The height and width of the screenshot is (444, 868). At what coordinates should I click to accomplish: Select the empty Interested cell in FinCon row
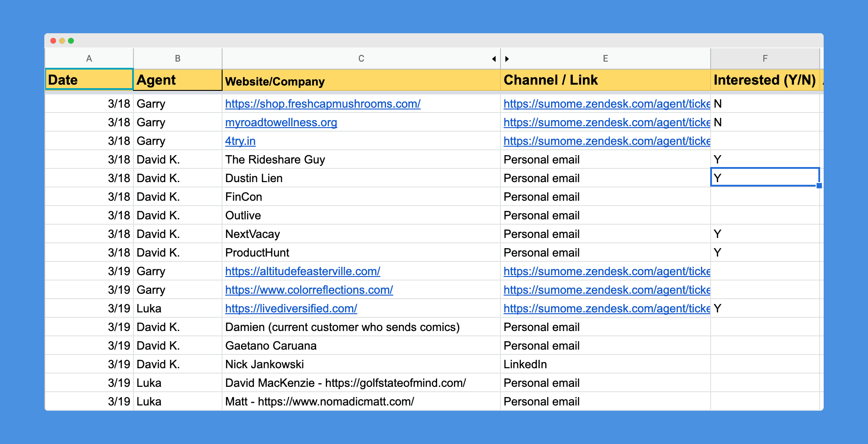(x=765, y=197)
